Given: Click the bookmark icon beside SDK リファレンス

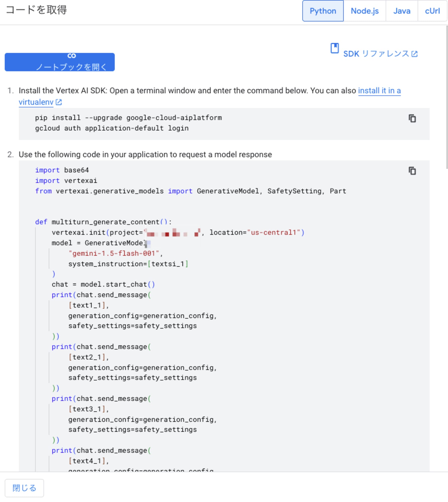Looking at the screenshot, I should tap(335, 48).
